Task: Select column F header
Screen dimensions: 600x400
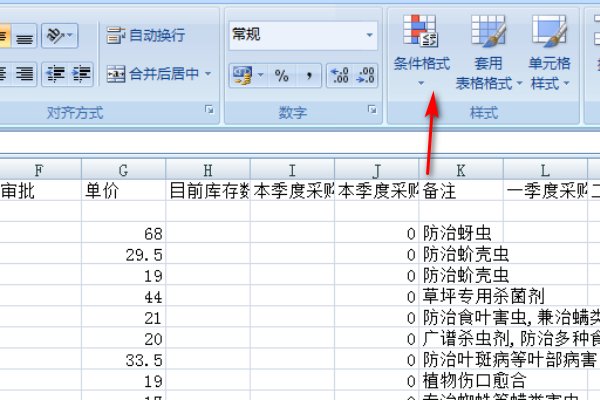Action: click(x=40, y=170)
